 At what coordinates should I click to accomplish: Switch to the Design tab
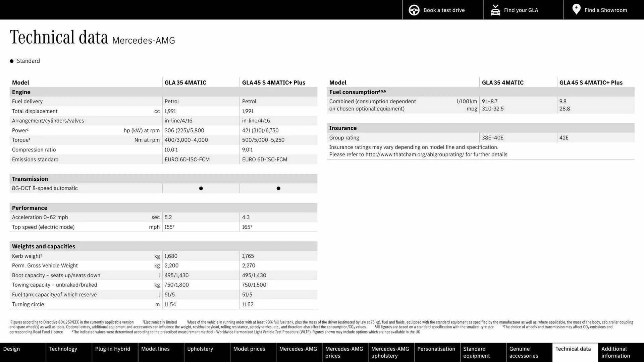[11, 349]
